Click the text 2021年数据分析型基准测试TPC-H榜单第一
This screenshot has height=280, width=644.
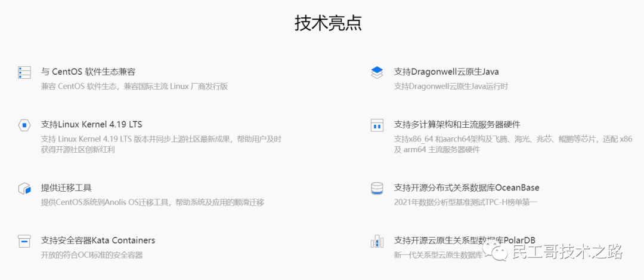pyautogui.click(x=465, y=202)
